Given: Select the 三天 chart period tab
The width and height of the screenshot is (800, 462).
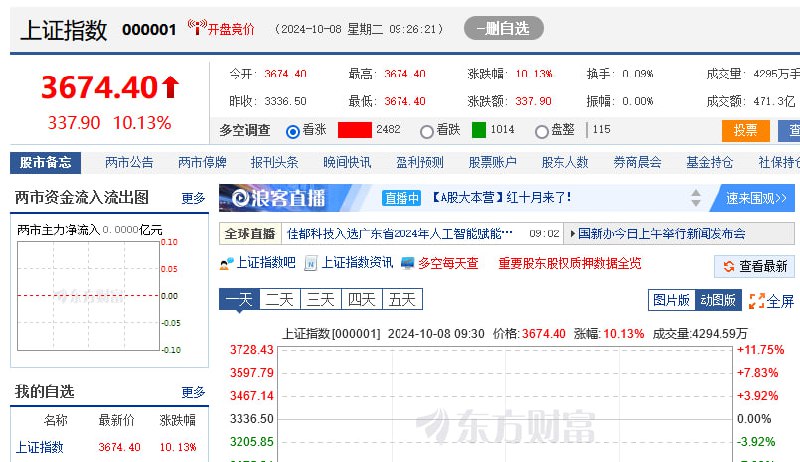Looking at the screenshot, I should [x=321, y=299].
